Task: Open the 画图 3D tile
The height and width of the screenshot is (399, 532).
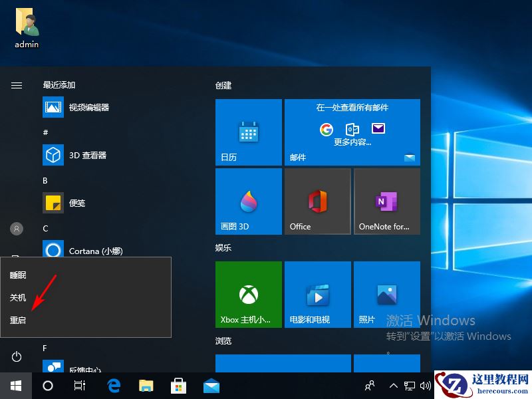Action: [x=248, y=201]
